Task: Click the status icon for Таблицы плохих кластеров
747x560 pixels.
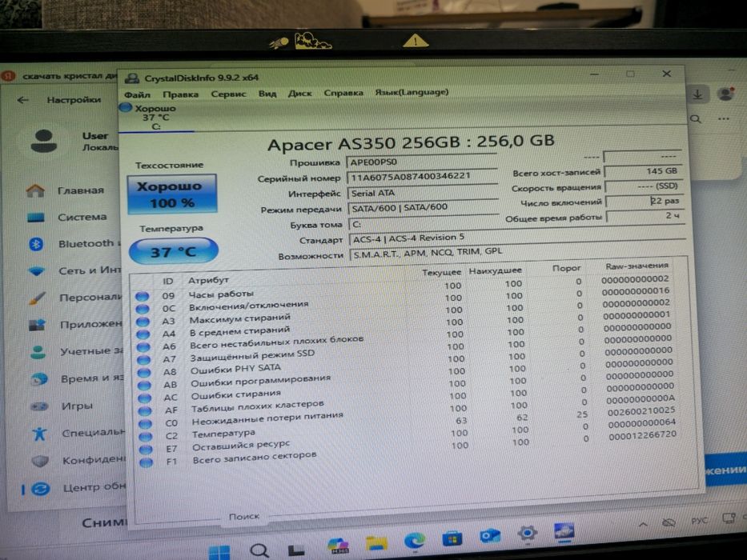Action: 145,411
